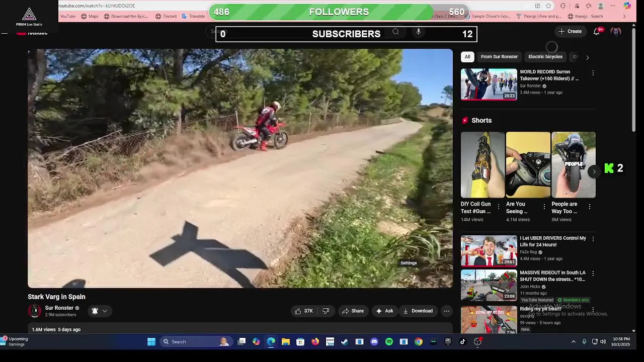This screenshot has width=644, height=362.
Task: Open options for WORLD RECORD Surron Takeover video
Action: tap(593, 73)
